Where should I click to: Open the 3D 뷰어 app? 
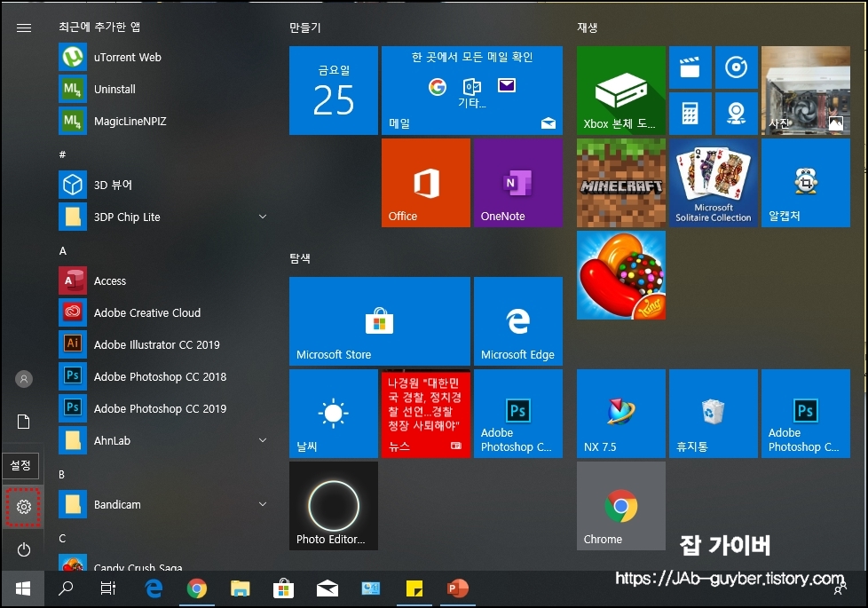click(x=163, y=185)
